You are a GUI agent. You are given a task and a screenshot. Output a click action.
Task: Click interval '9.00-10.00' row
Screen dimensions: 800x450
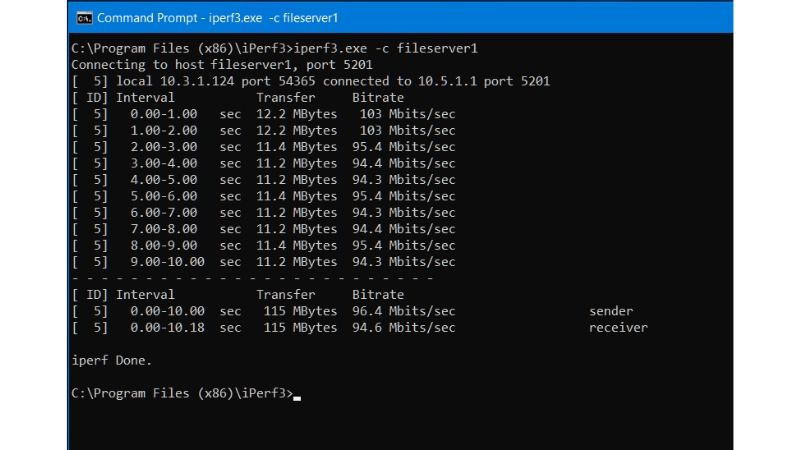pos(264,262)
